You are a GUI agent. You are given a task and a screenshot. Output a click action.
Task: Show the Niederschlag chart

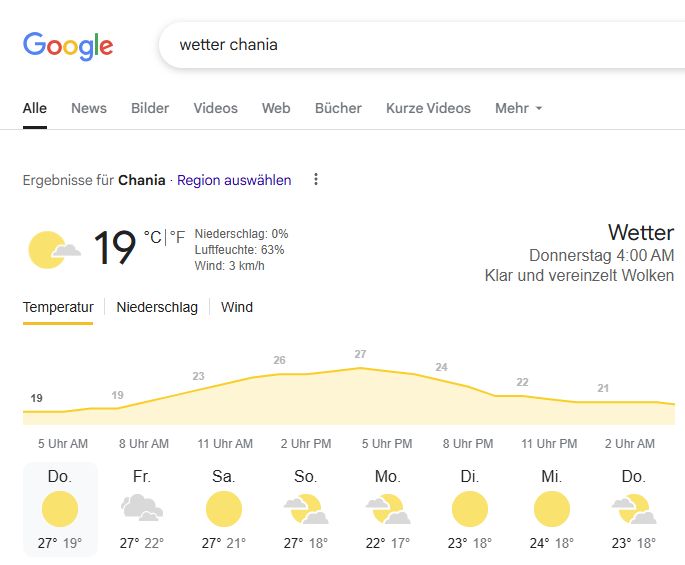click(x=157, y=307)
